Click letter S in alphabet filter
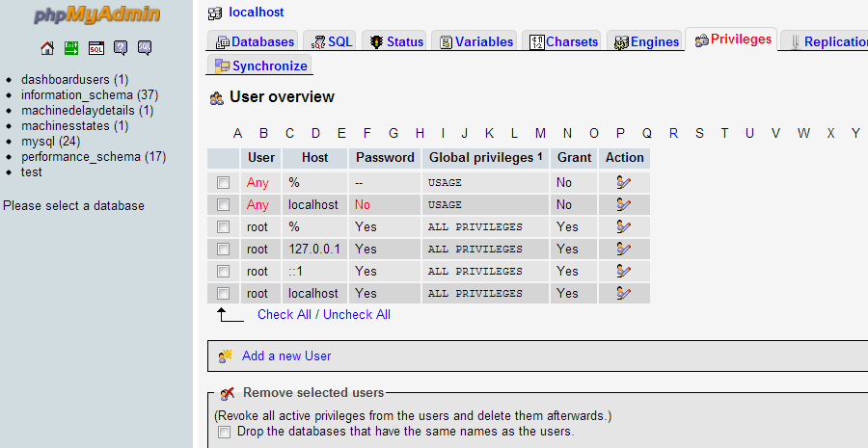 point(700,133)
